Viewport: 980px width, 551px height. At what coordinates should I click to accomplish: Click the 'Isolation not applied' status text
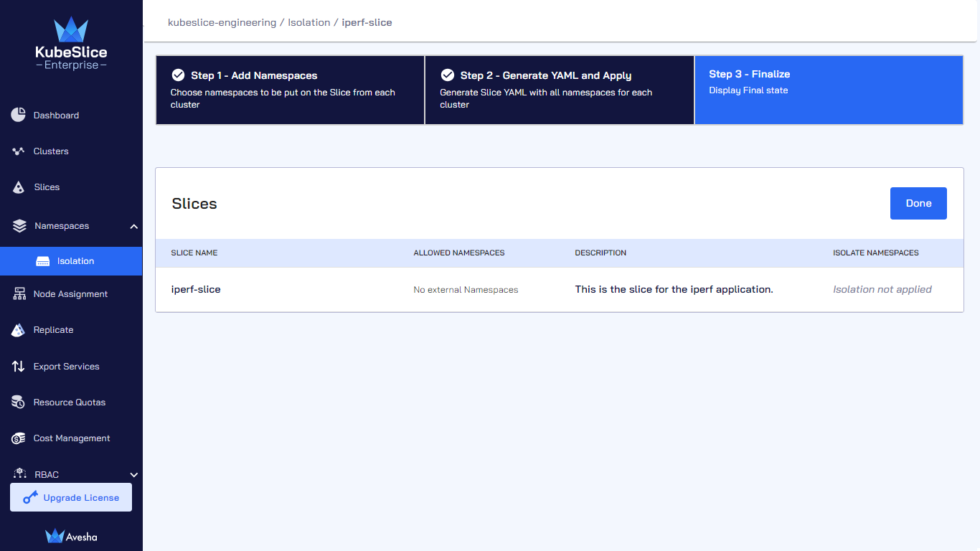[x=882, y=290]
